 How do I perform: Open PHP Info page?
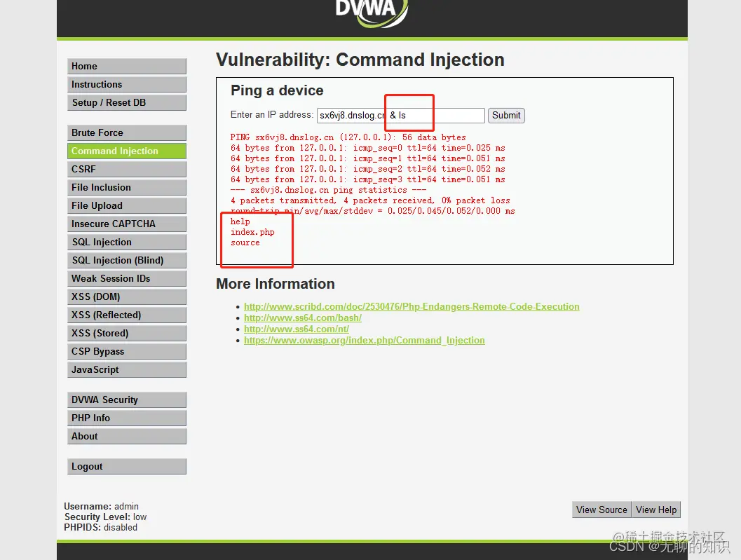127,418
